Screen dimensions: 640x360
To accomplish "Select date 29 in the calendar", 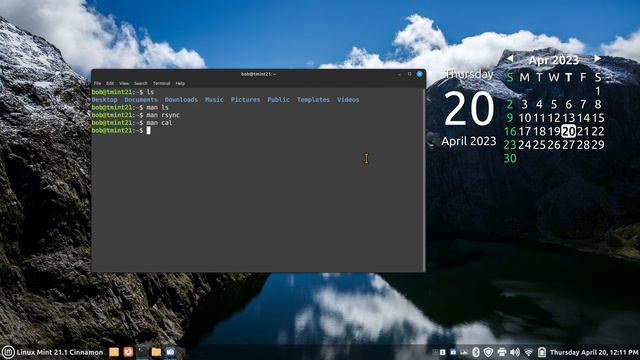I will pyautogui.click(x=598, y=144).
